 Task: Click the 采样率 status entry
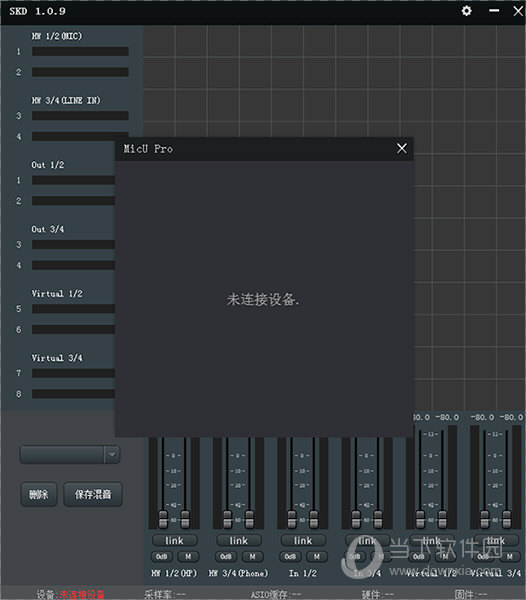165,594
